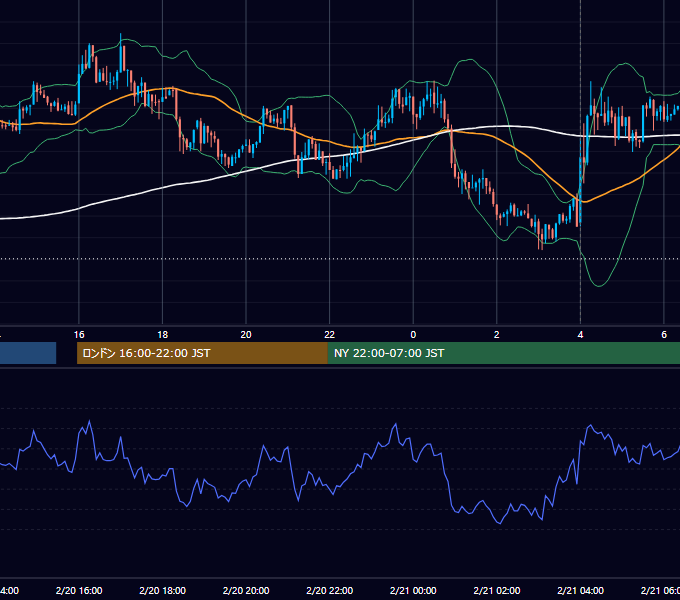Click the 0 hour label on upper axis
The width and height of the screenshot is (680, 600).
point(413,335)
